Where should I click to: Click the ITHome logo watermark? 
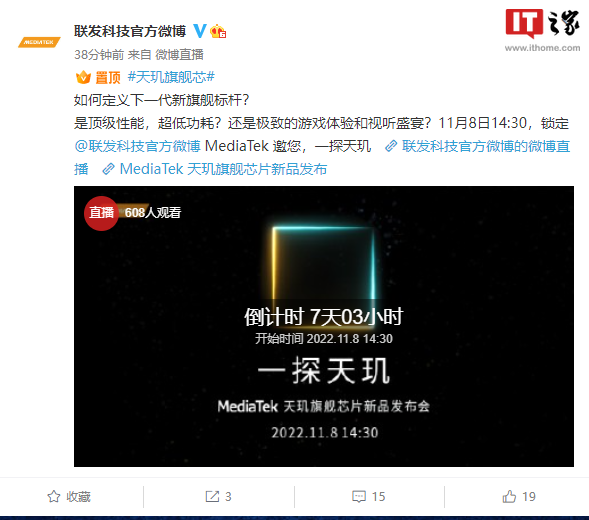click(542, 30)
